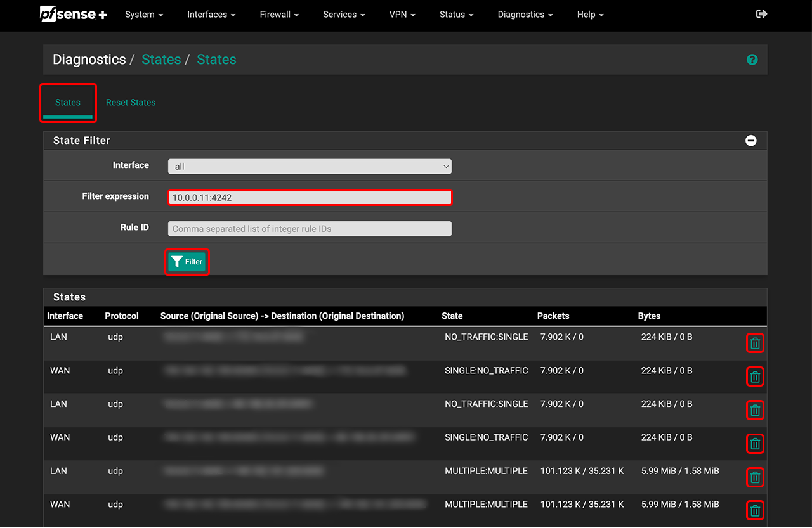Follow the States breadcrumb link

[x=161, y=59]
